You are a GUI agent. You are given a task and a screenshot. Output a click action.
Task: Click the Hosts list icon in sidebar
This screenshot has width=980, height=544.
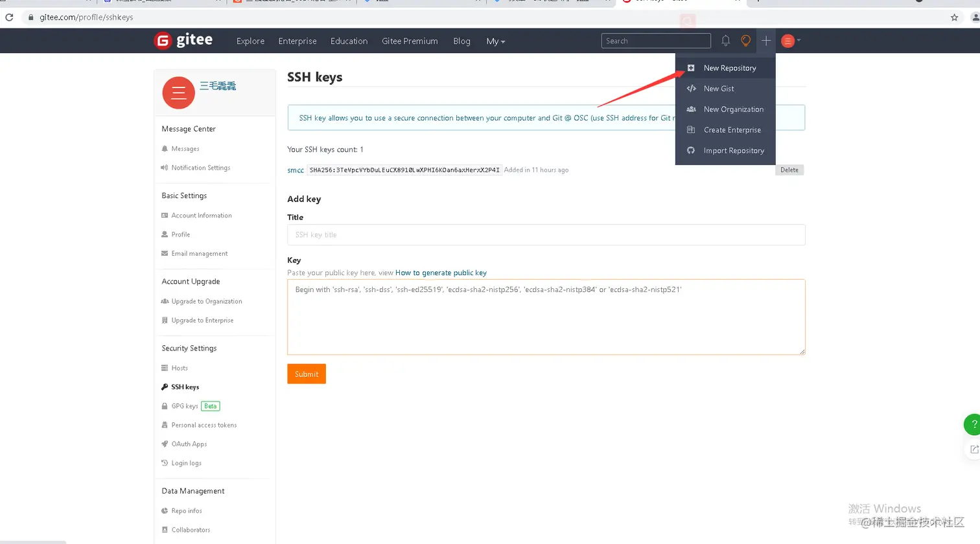pos(165,368)
